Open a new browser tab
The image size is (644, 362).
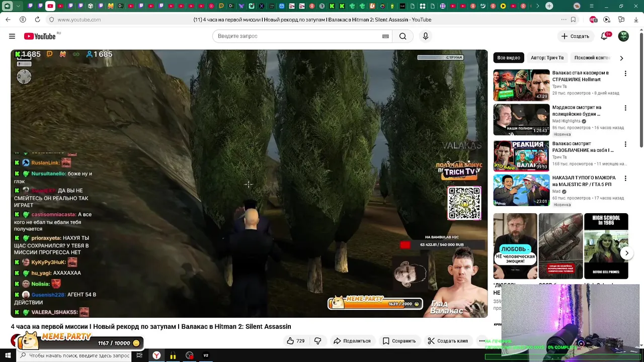tap(549, 6)
